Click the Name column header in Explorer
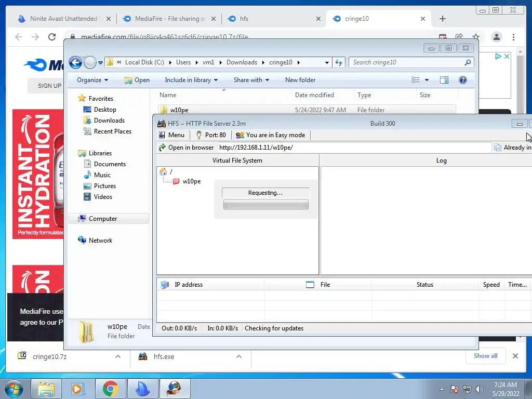532x399 pixels. [x=224, y=96]
